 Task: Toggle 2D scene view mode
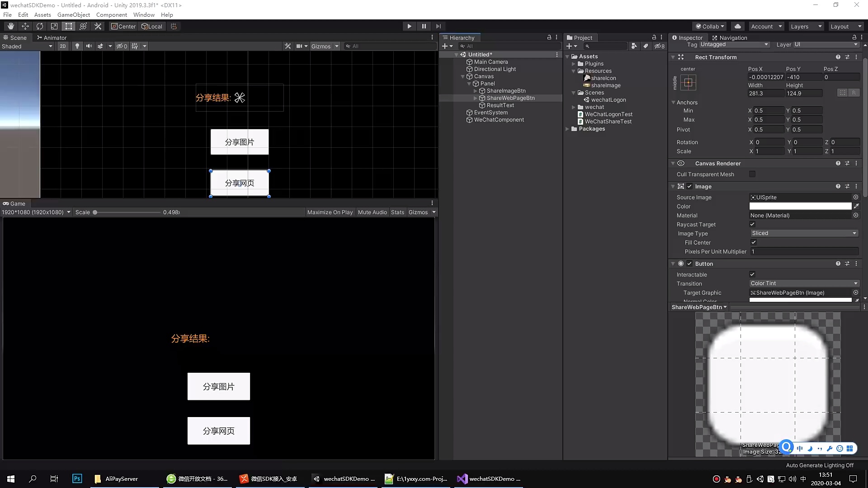pos(63,46)
